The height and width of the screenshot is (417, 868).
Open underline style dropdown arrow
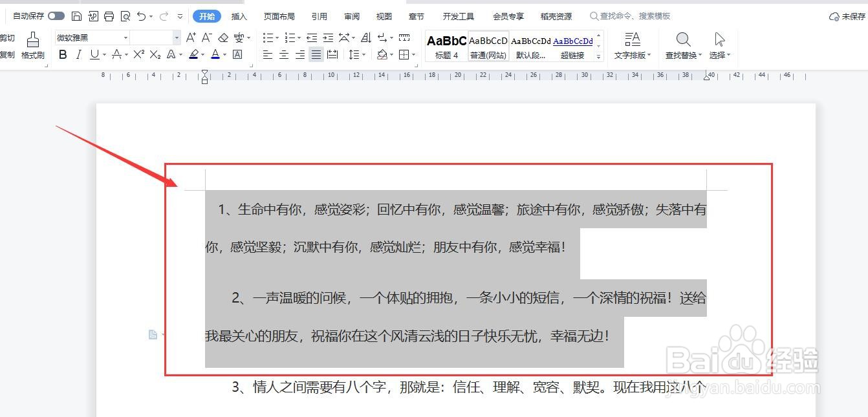[104, 56]
